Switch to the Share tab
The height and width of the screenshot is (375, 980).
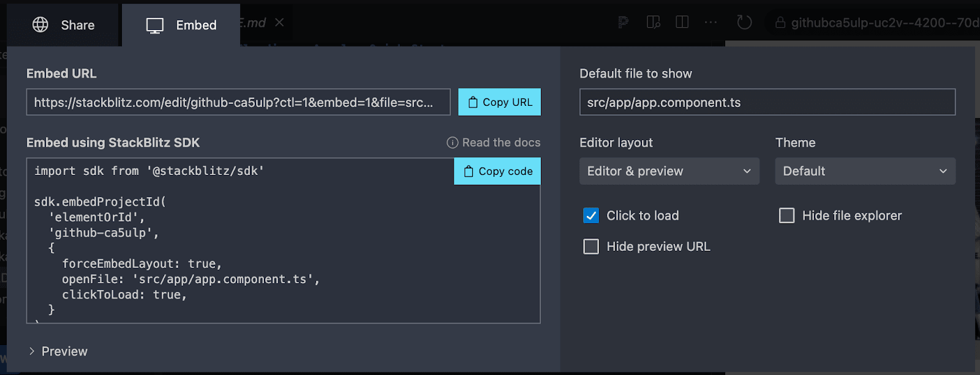[x=63, y=25]
